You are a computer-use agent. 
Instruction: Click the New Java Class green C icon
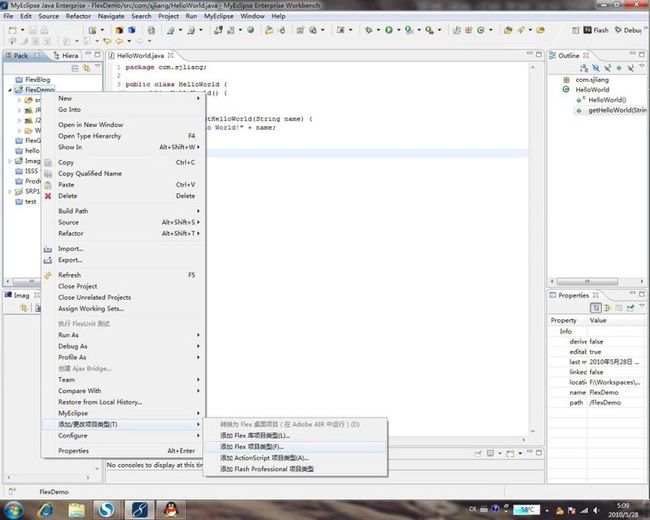click(480, 30)
